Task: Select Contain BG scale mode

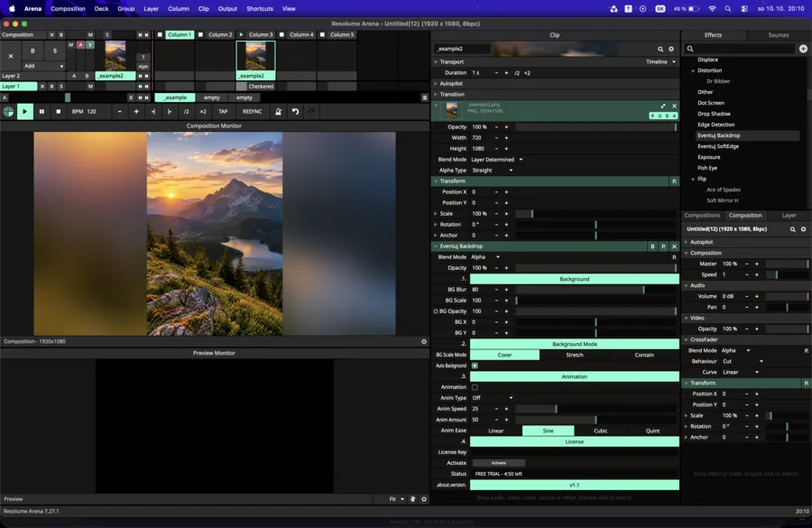Action: tap(644, 356)
